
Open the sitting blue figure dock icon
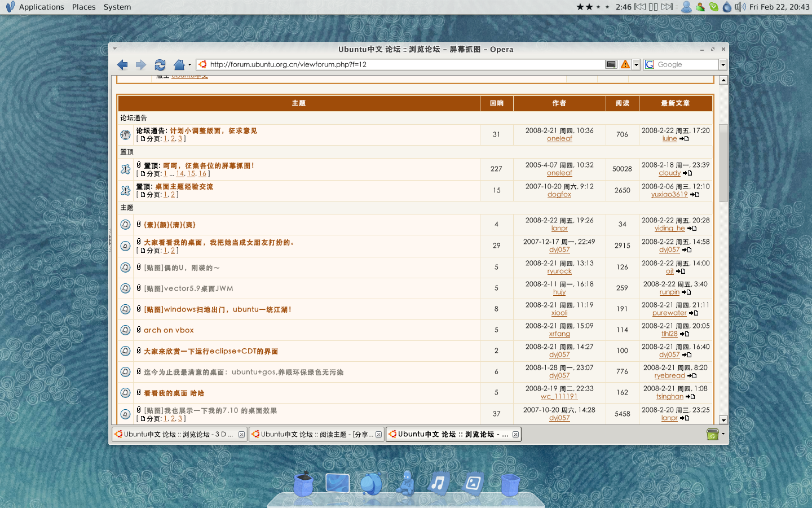coord(405,483)
